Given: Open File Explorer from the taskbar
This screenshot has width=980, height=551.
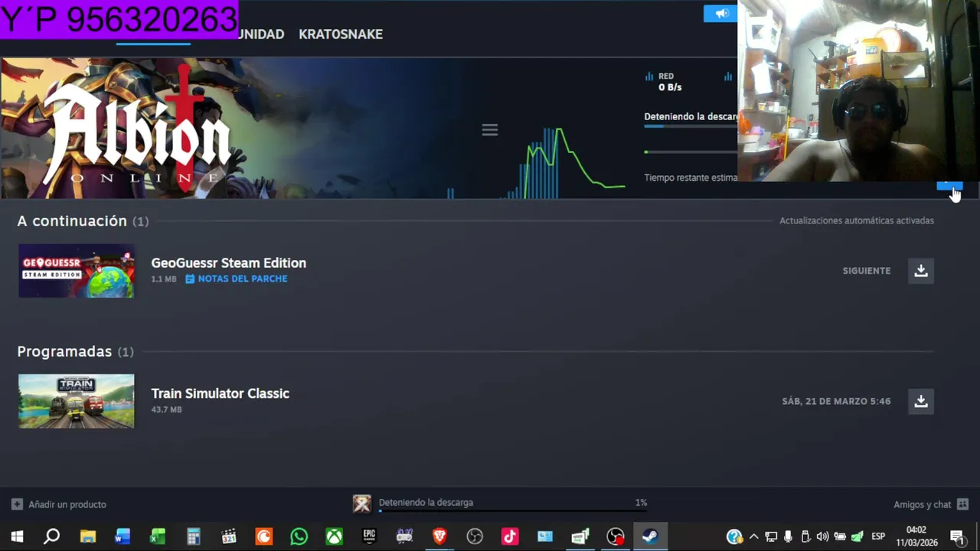Looking at the screenshot, I should click(x=87, y=536).
